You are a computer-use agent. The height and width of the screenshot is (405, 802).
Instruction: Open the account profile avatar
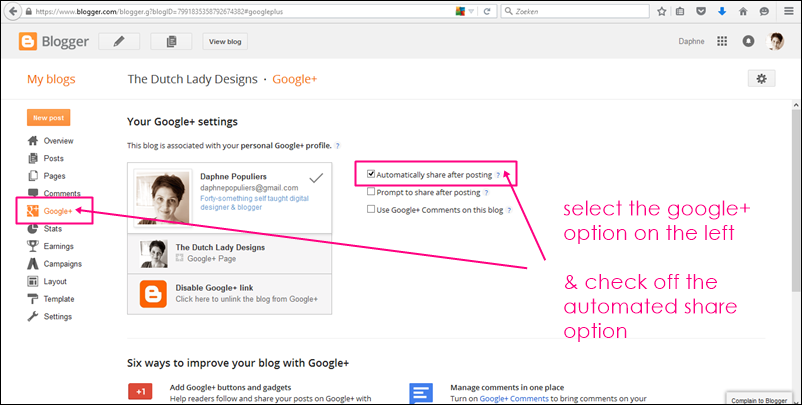pos(775,41)
